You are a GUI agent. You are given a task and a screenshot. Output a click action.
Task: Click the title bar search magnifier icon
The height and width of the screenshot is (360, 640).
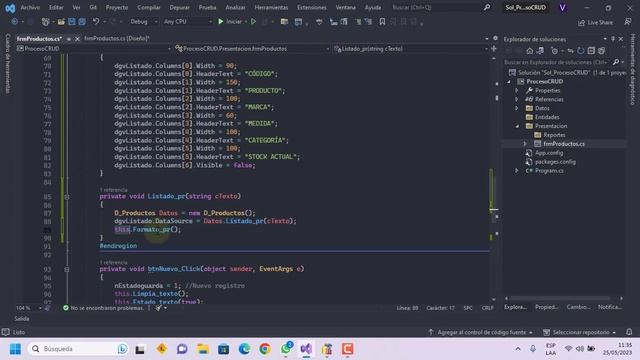tap(487, 7)
